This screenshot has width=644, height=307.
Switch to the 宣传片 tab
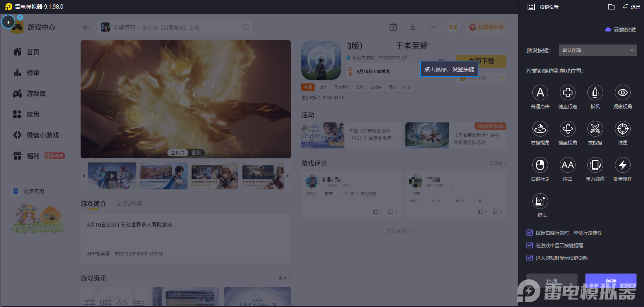(178, 153)
